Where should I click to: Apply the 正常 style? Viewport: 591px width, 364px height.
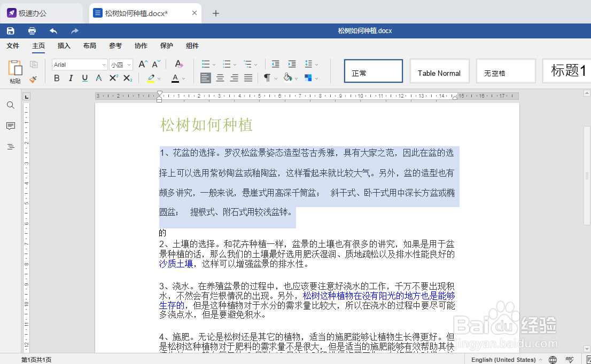tap(373, 71)
